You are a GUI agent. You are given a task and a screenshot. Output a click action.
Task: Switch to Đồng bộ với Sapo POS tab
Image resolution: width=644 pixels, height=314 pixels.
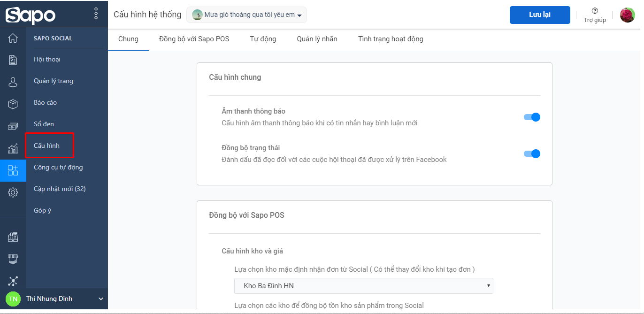pyautogui.click(x=194, y=39)
